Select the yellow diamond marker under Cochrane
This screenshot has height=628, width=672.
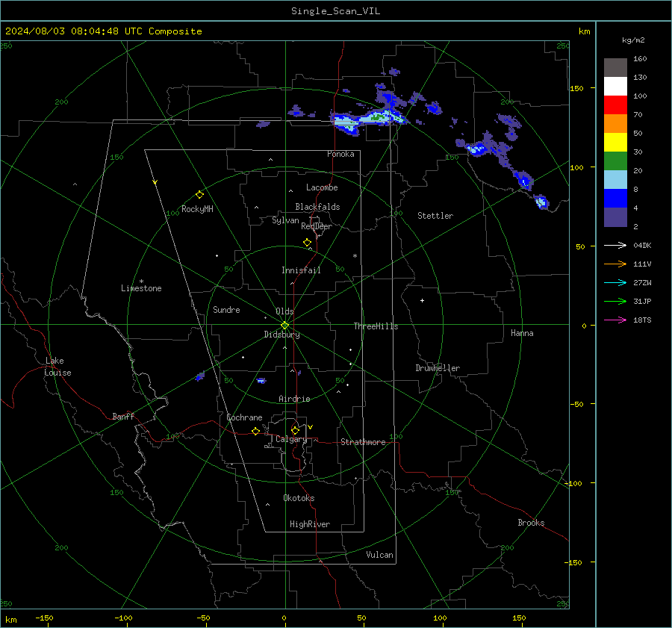click(255, 431)
